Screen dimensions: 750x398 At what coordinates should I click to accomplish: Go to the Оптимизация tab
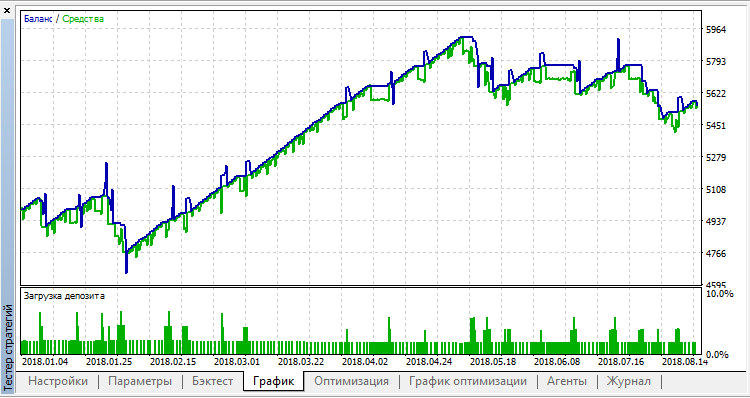click(x=351, y=381)
